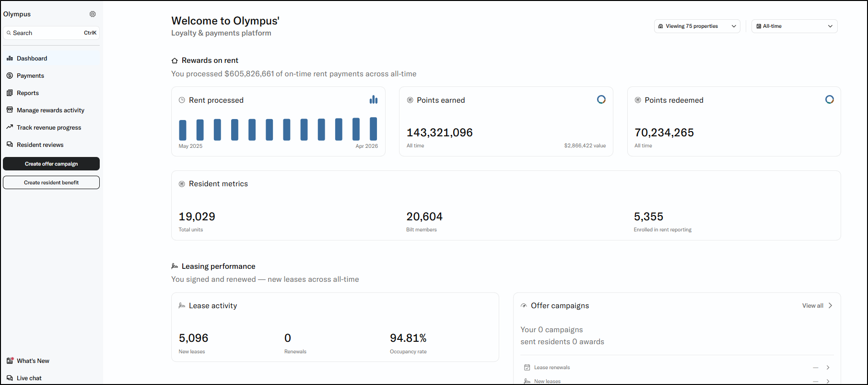The height and width of the screenshot is (385, 868).
Task: Click the What's New gift icon
Action: click(x=10, y=361)
